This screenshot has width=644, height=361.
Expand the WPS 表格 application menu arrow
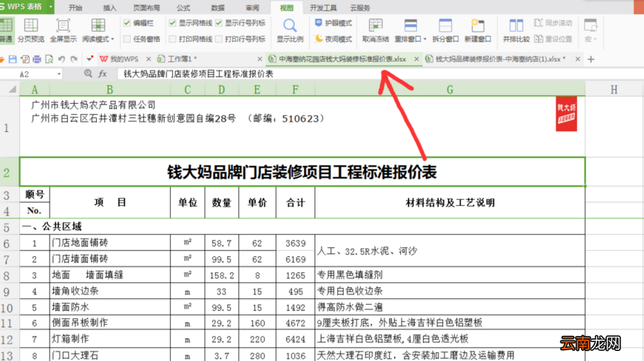pos(50,7)
